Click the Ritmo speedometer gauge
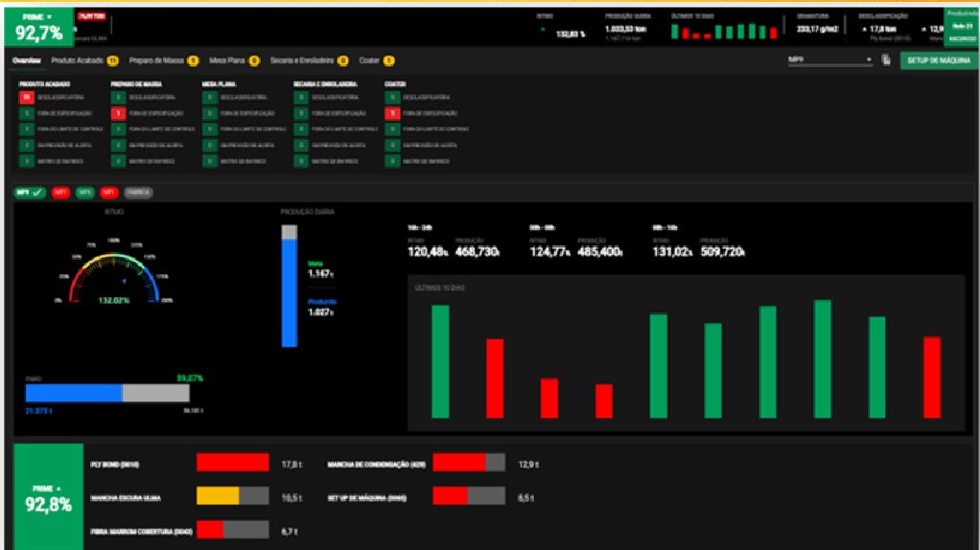 coord(114,273)
